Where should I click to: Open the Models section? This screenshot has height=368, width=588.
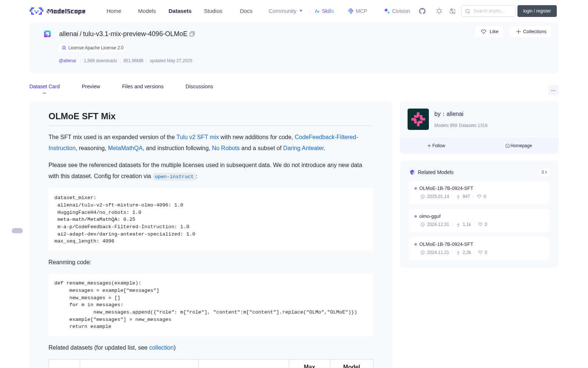tap(147, 11)
